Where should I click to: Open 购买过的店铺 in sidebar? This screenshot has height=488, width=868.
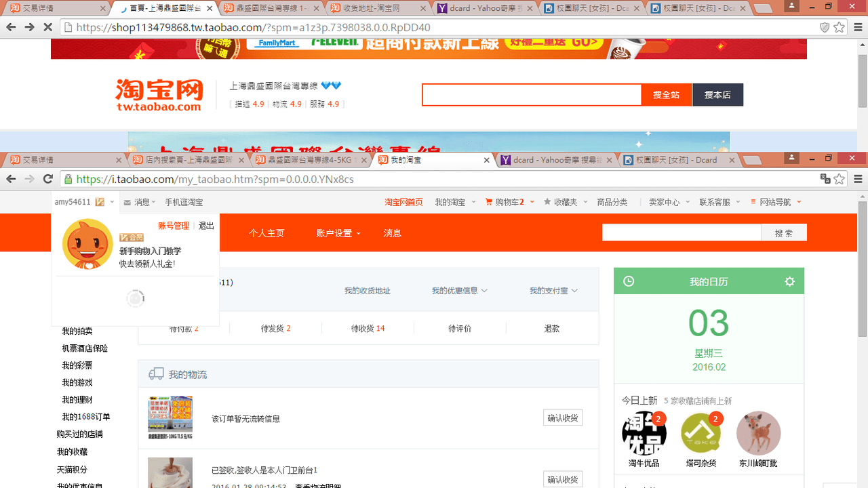pos(80,434)
